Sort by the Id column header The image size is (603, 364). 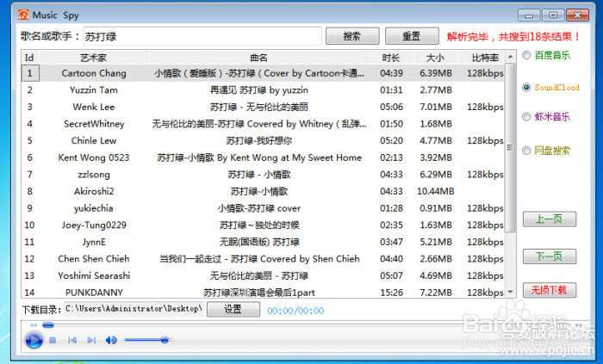pos(30,58)
